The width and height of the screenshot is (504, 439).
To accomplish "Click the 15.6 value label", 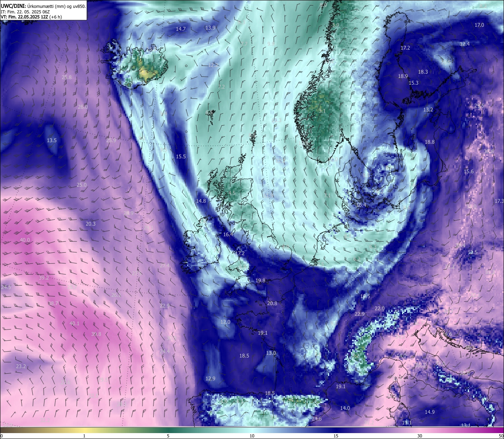I will (x=469, y=172).
